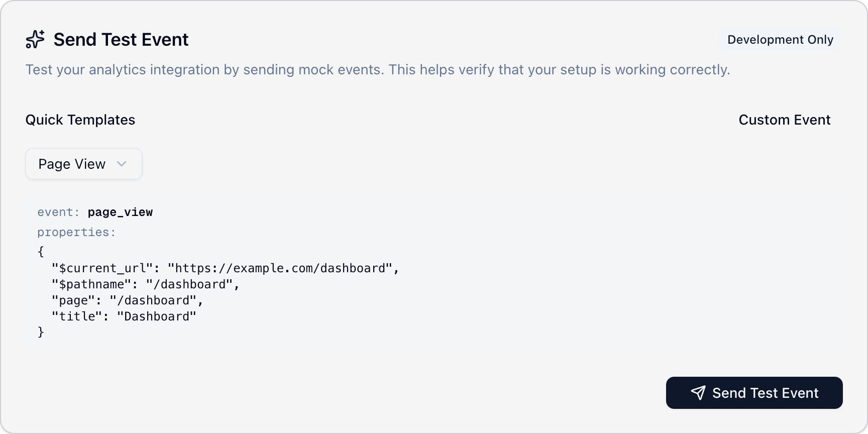
Task: Click the closing curly brace of the JSON
Action: pos(41,332)
